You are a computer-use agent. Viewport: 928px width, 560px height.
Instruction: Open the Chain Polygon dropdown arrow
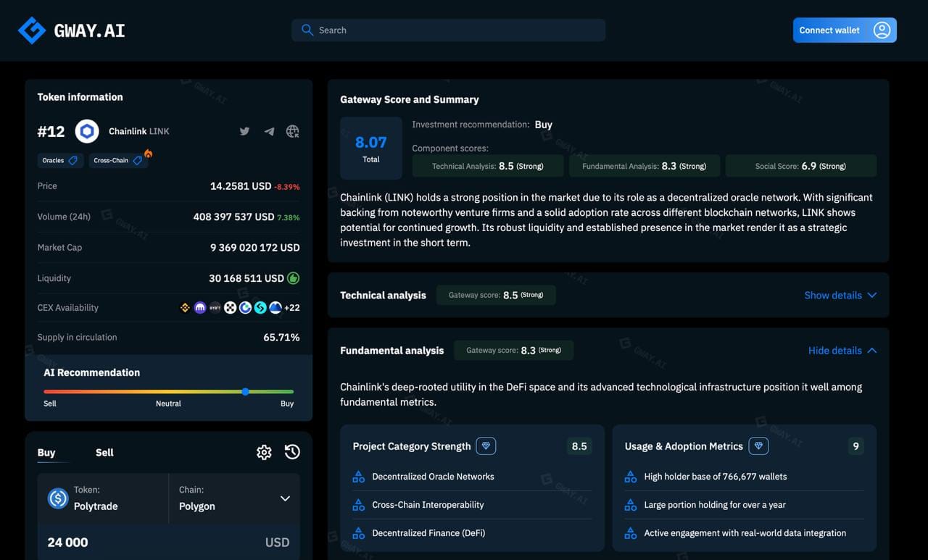(285, 498)
